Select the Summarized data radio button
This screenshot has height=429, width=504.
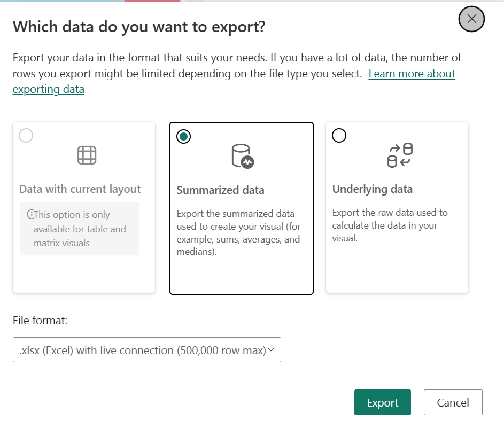coord(183,136)
